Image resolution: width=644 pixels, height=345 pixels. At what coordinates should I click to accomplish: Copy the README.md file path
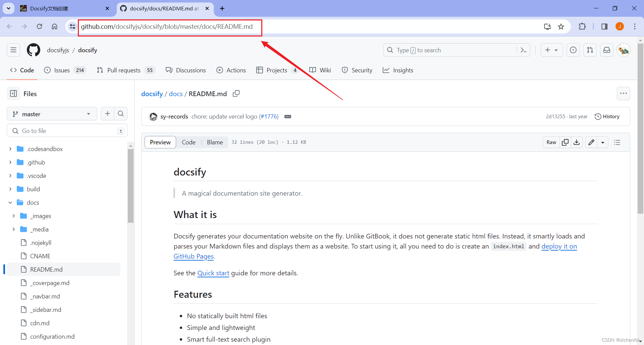[236, 94]
